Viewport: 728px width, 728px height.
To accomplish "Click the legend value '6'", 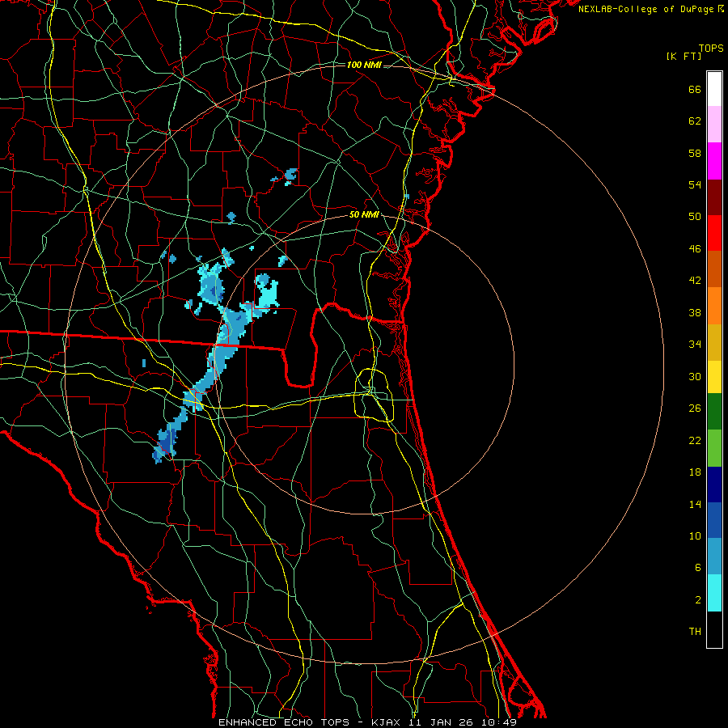I will tap(697, 568).
